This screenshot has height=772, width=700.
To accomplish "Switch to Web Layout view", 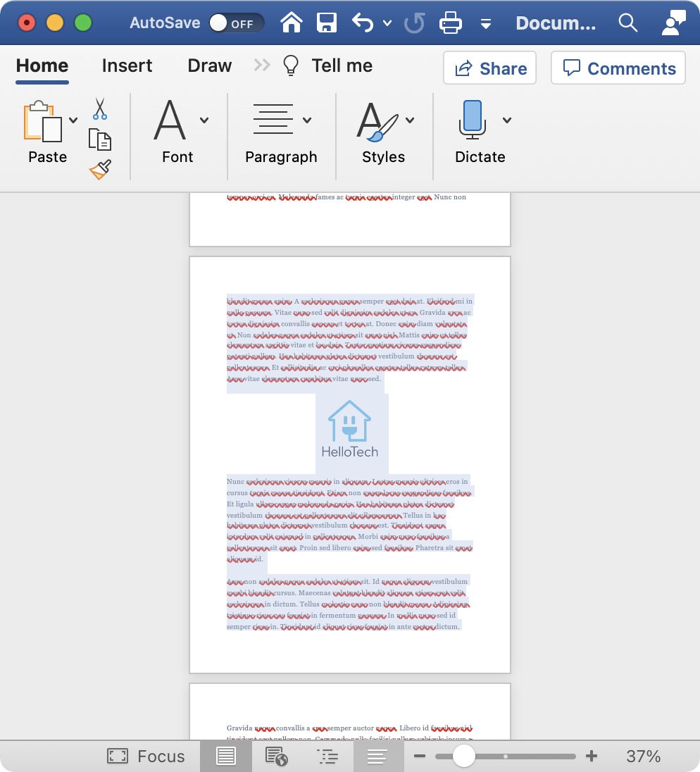I will [277, 756].
